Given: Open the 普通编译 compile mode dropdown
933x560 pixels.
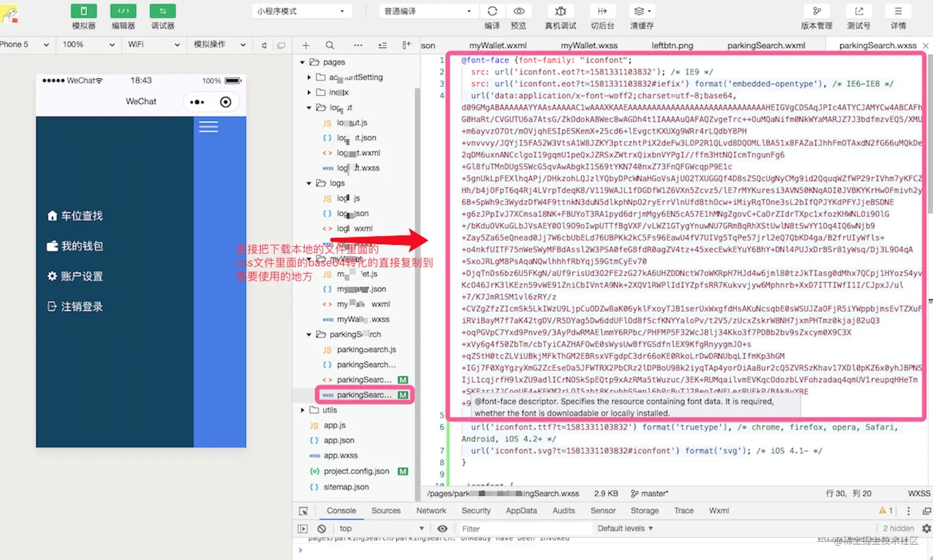Looking at the screenshot, I should [428, 11].
